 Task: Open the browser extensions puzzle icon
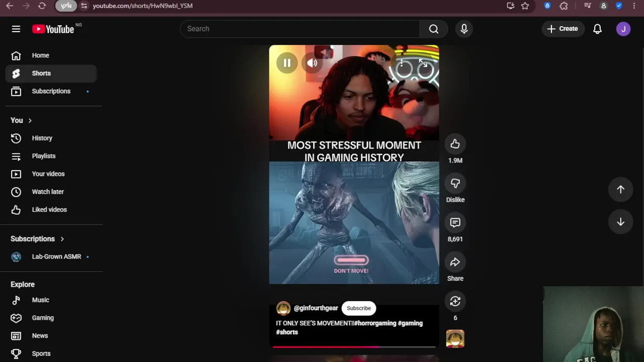click(563, 6)
